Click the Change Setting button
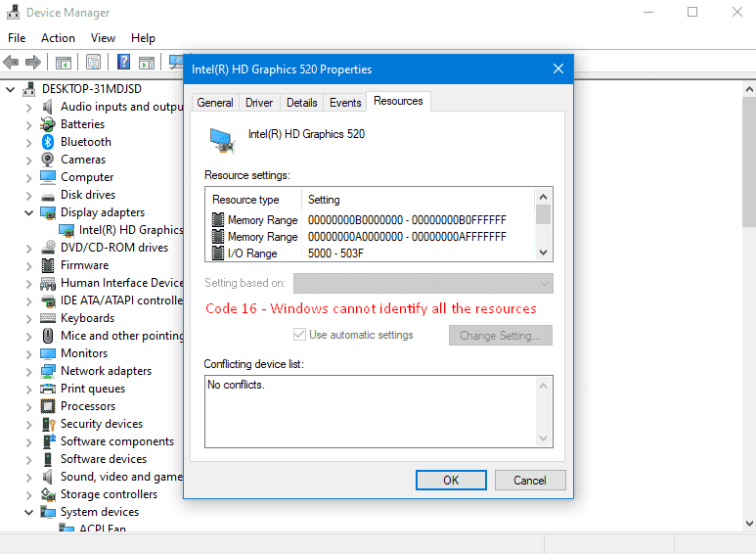 (x=500, y=336)
